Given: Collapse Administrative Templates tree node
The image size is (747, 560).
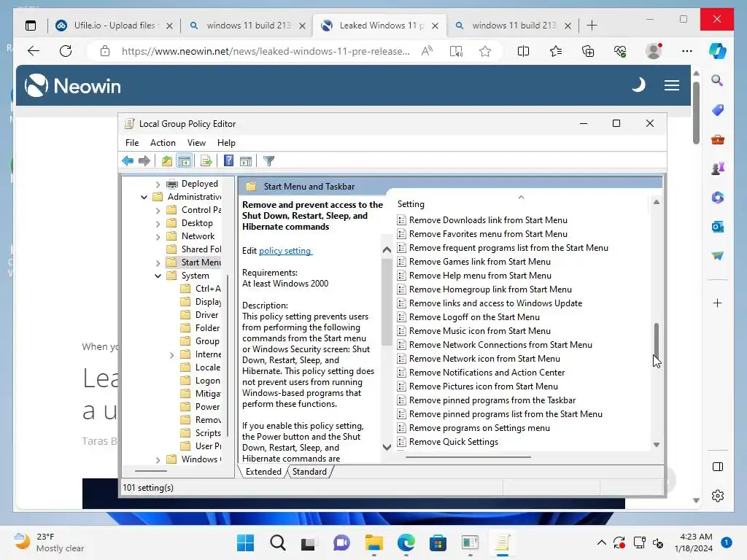Looking at the screenshot, I should click(144, 197).
